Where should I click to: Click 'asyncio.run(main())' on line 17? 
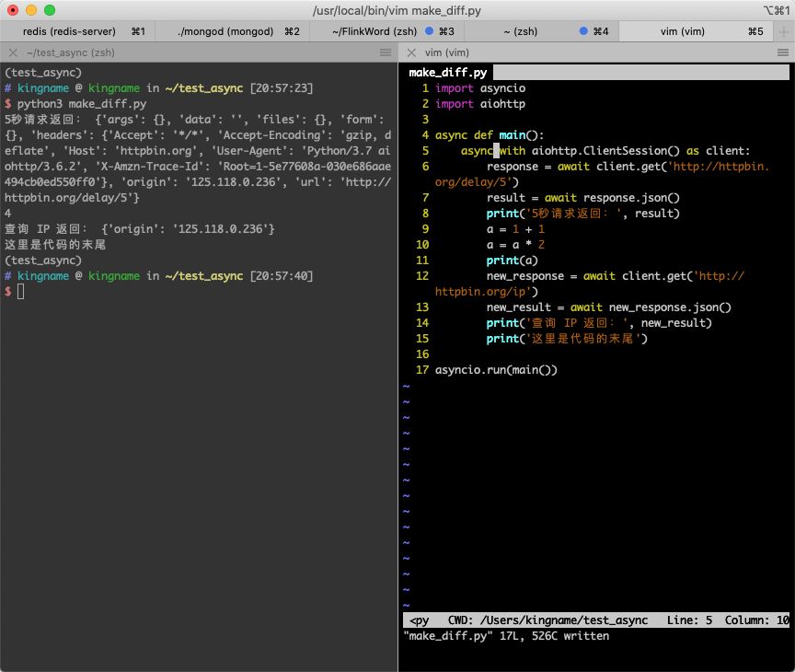tap(496, 370)
